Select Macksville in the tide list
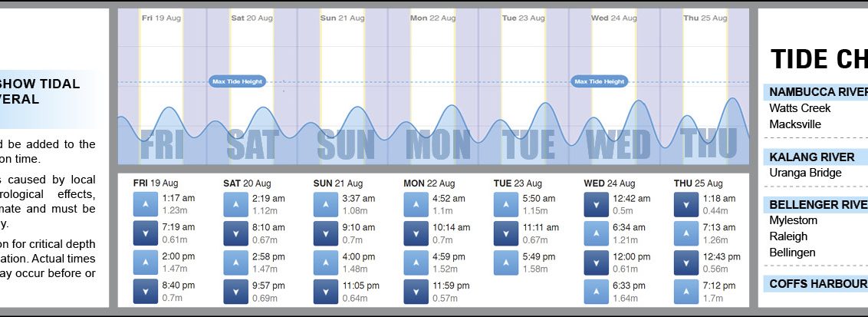The height and width of the screenshot is (317, 868). (x=795, y=124)
